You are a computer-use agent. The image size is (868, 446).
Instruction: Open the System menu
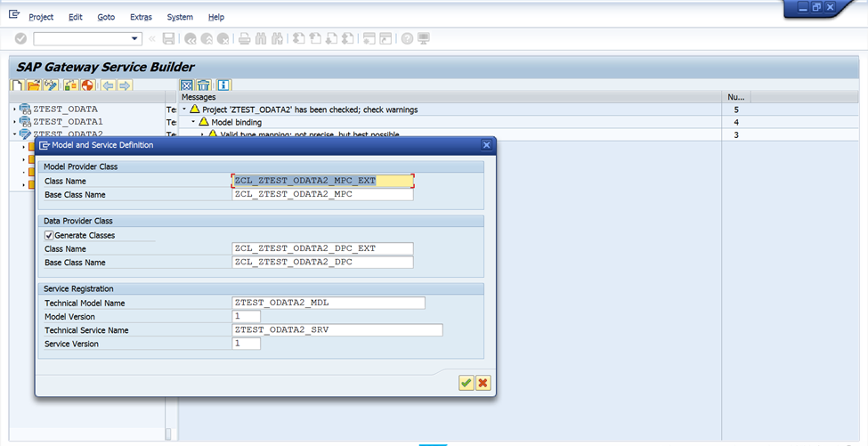180,17
